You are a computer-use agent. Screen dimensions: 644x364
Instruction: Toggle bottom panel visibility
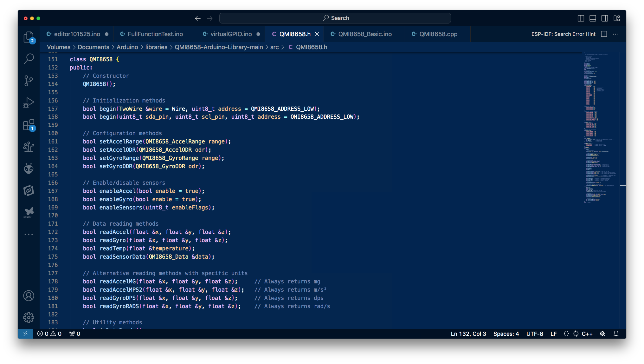tap(593, 18)
